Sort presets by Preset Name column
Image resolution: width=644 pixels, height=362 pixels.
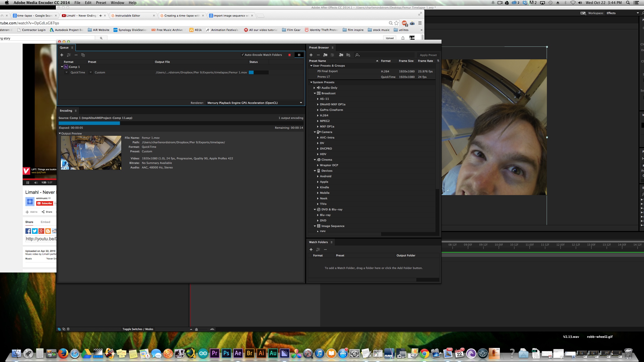[317, 61]
